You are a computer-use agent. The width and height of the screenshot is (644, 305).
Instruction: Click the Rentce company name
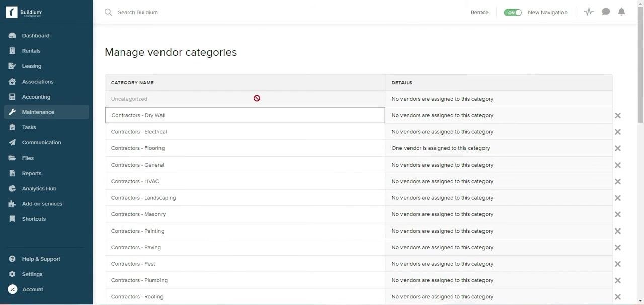(479, 12)
